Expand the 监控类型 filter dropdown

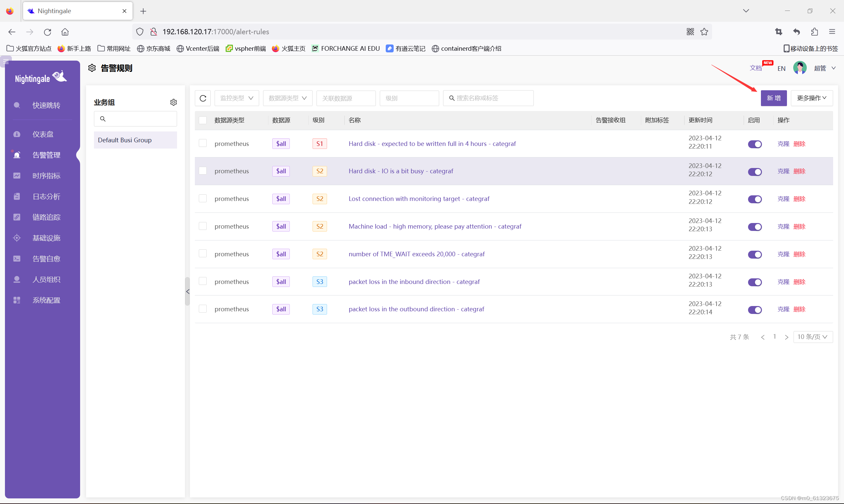tap(237, 98)
